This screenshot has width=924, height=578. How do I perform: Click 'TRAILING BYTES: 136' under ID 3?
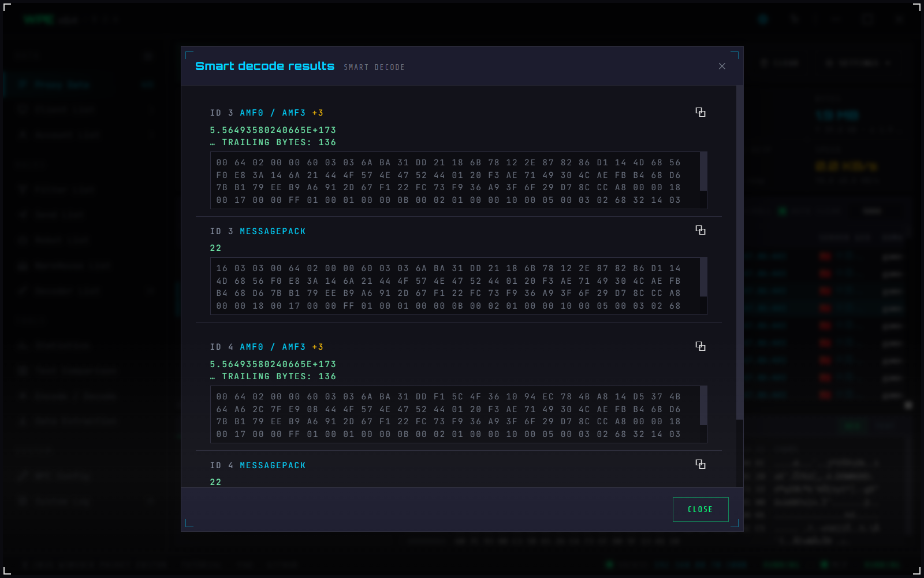[279, 142]
